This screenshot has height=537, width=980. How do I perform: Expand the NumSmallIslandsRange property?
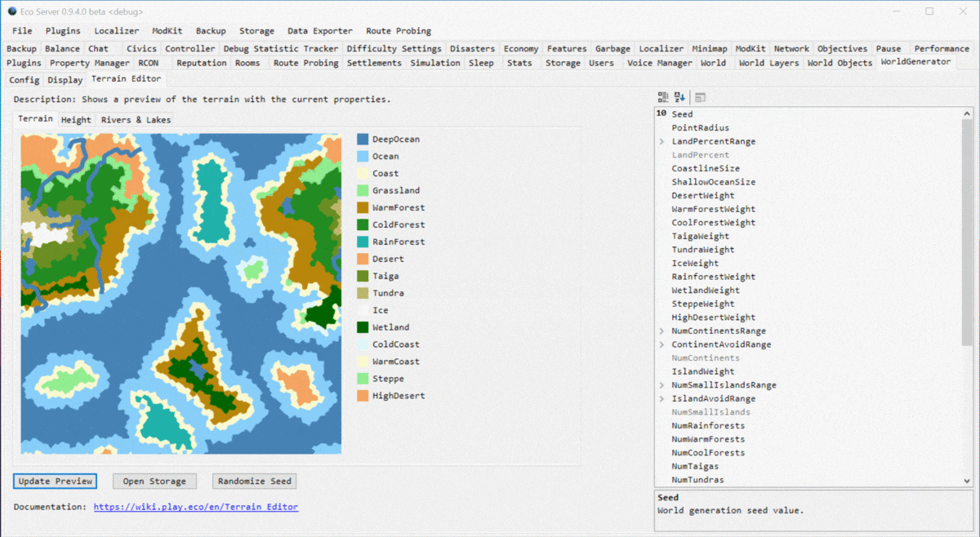662,385
